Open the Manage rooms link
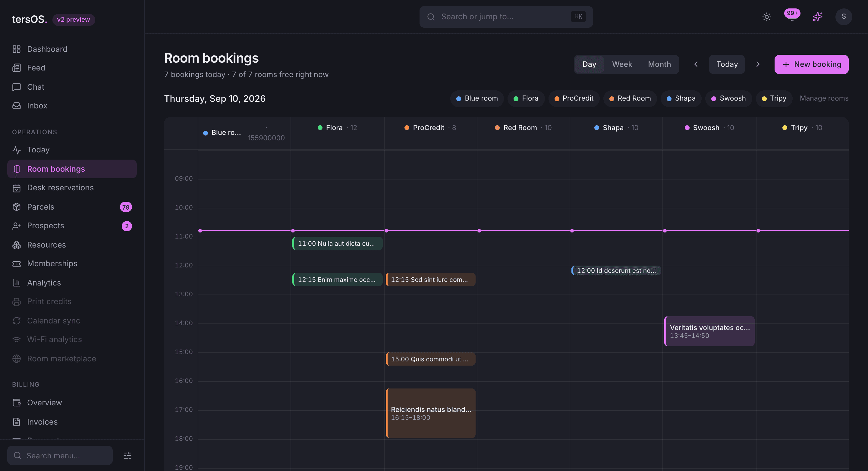The image size is (868, 471). coord(824,99)
